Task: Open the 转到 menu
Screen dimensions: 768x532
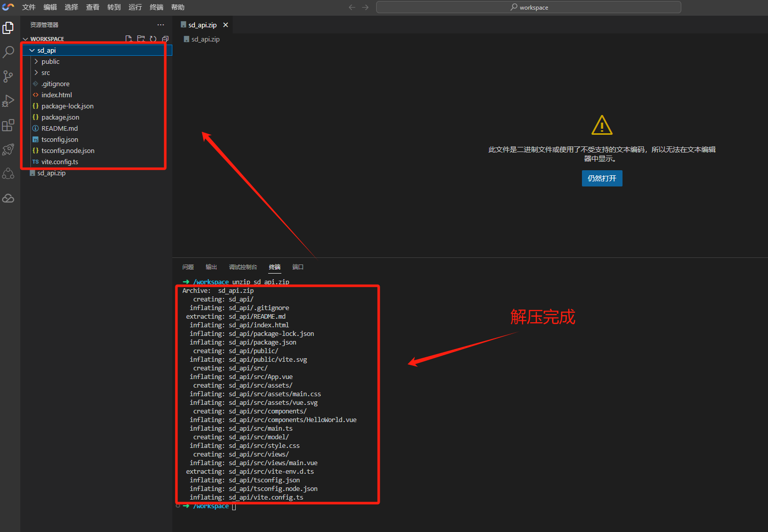Action: [x=114, y=7]
